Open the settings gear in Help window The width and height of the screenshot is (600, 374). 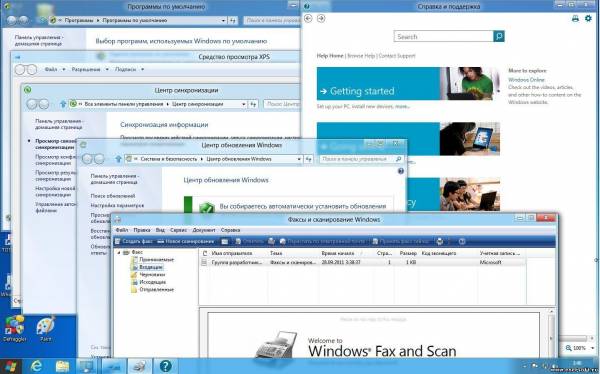(588, 18)
